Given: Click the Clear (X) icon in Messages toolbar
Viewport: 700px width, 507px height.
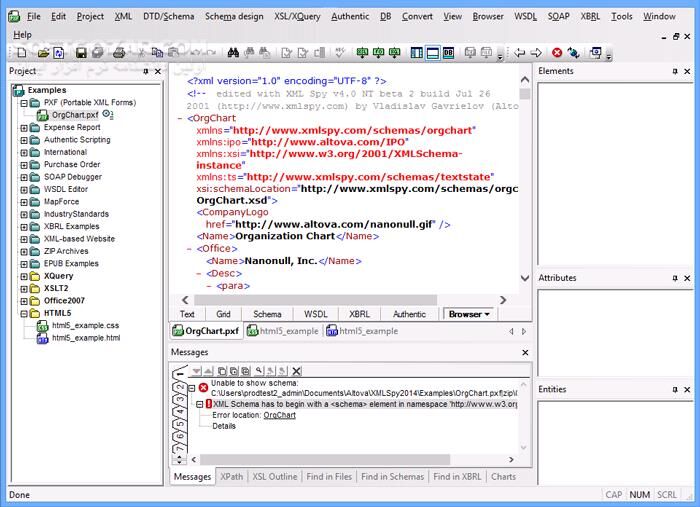Looking at the screenshot, I should pos(296,371).
